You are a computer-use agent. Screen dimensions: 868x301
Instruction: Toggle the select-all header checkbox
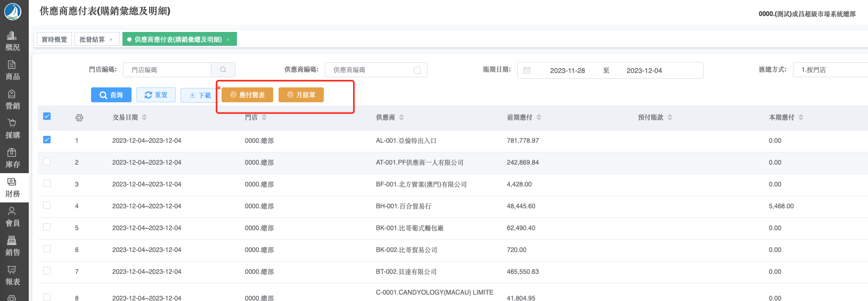(x=47, y=116)
